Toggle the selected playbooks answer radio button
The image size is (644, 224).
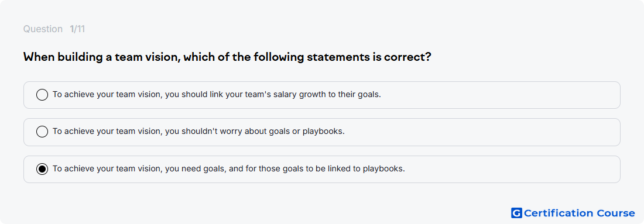point(42,168)
